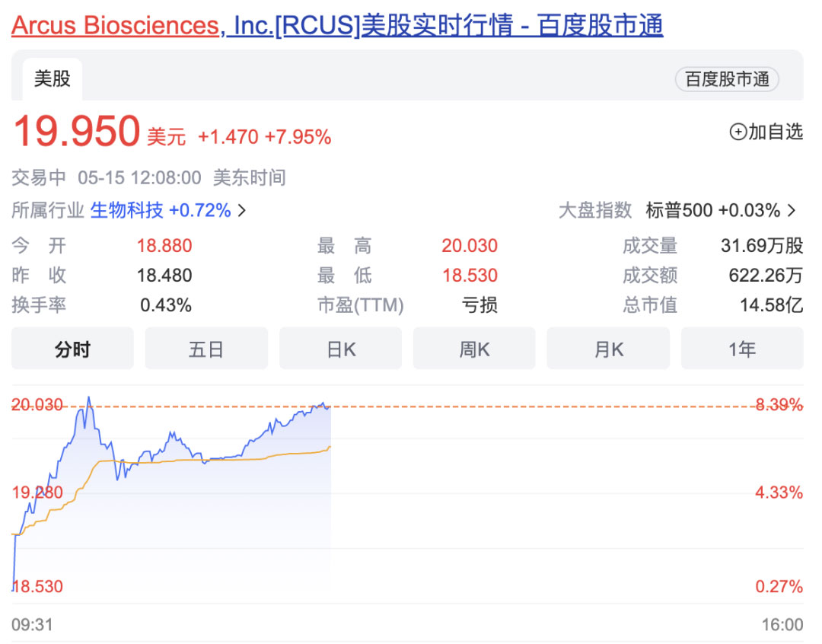
Task: Open the Arcus Biosciences title link
Action: click(337, 26)
